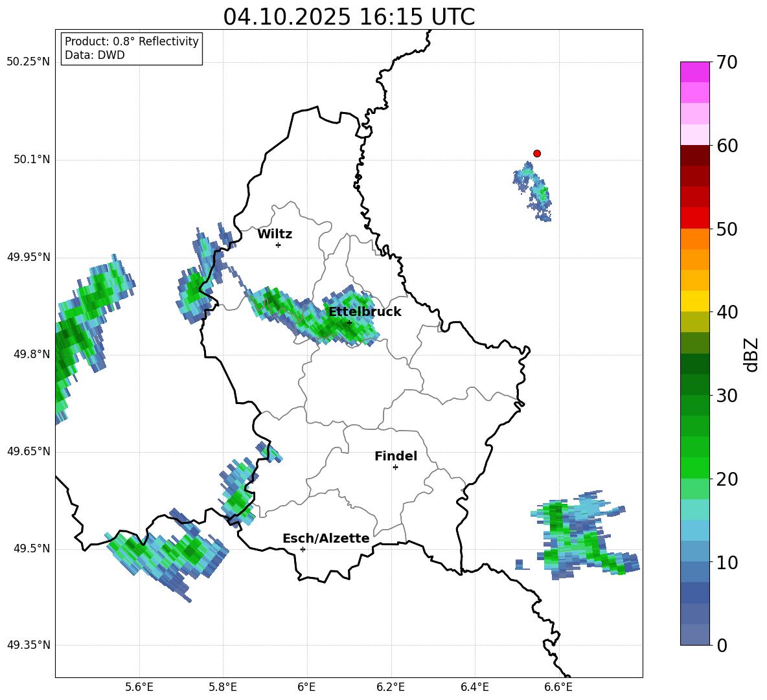
Task: Click colorbar tick label 20
Action: [727, 479]
